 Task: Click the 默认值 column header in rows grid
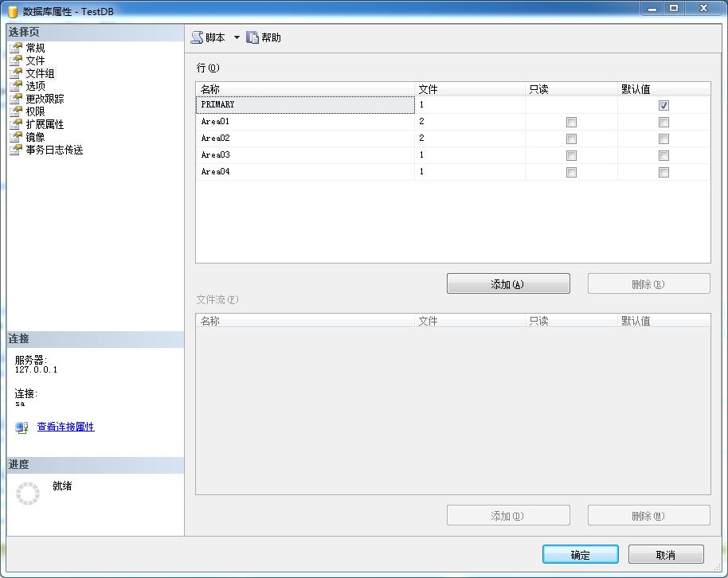pos(664,89)
